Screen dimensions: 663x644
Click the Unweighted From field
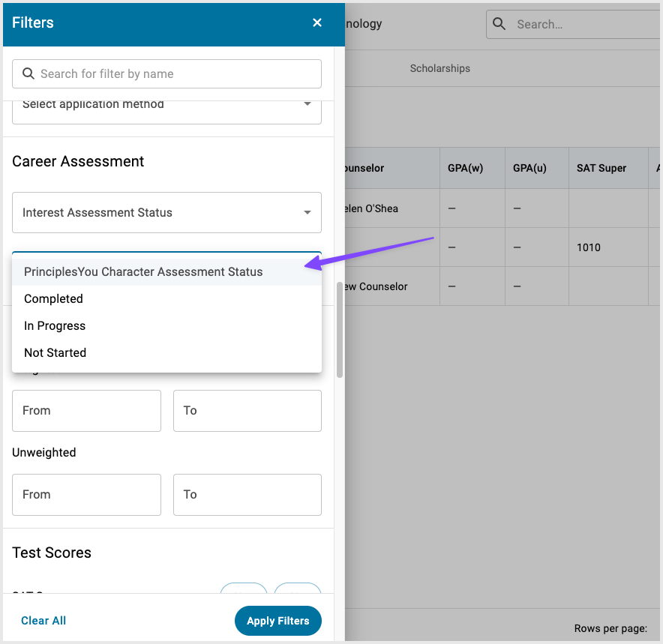pos(87,495)
